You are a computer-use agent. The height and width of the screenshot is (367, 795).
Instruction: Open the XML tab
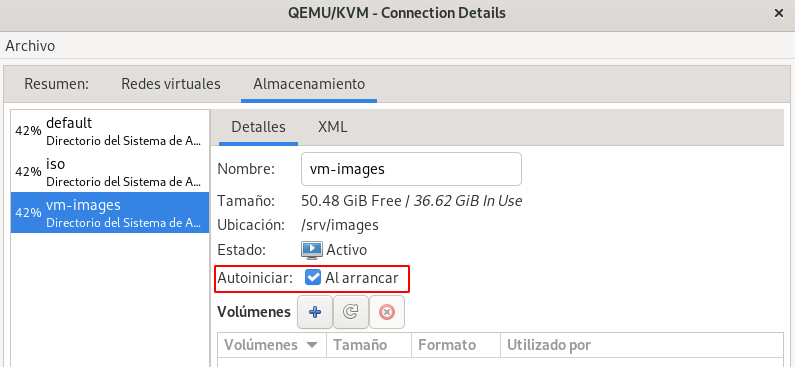click(x=333, y=127)
